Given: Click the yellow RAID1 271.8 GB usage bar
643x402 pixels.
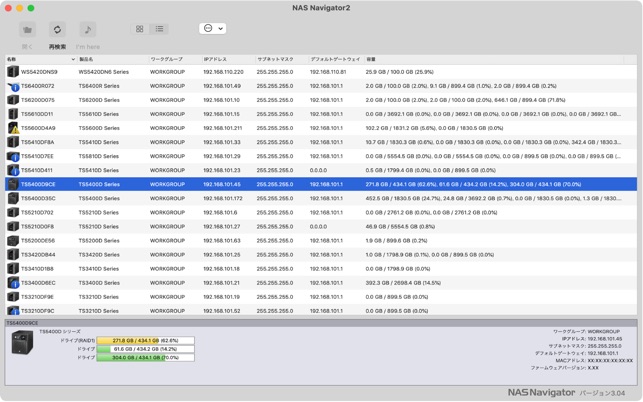Looking at the screenshot, I should click(146, 340).
